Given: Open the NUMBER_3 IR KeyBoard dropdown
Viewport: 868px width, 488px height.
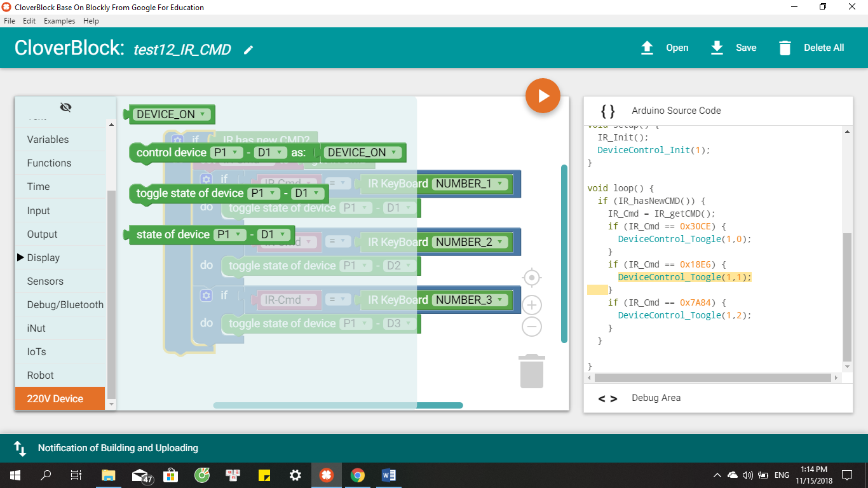Looking at the screenshot, I should (x=470, y=300).
